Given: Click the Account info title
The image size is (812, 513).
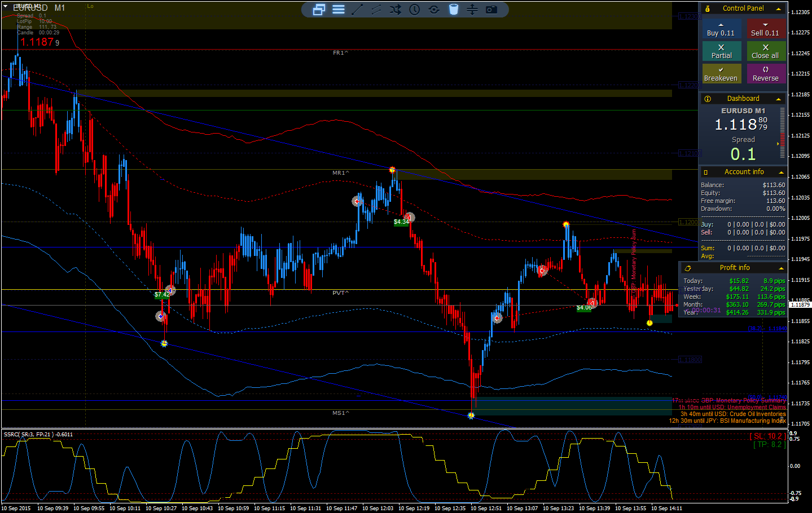Looking at the screenshot, I should click(x=744, y=172).
